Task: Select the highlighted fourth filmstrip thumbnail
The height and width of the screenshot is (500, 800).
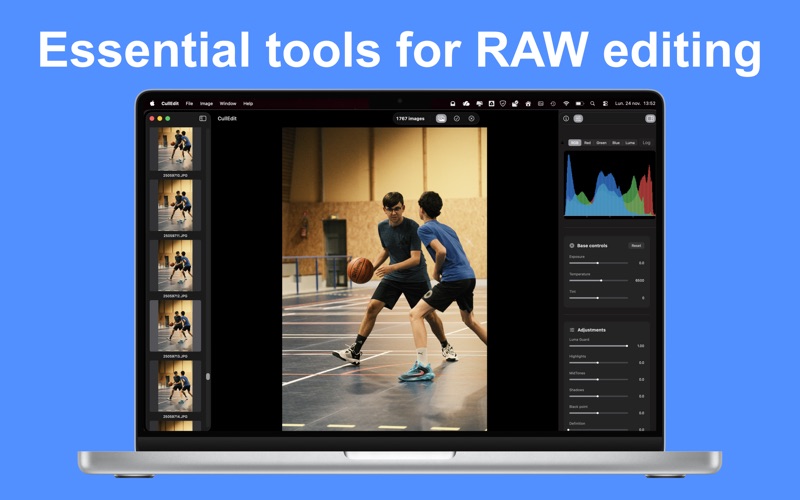Action: pyautogui.click(x=175, y=326)
